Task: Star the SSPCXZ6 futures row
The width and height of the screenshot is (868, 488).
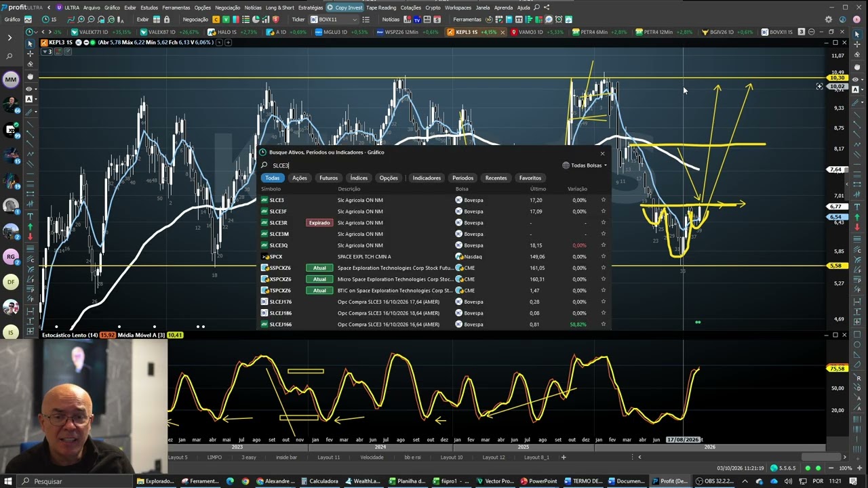Action: [603, 268]
